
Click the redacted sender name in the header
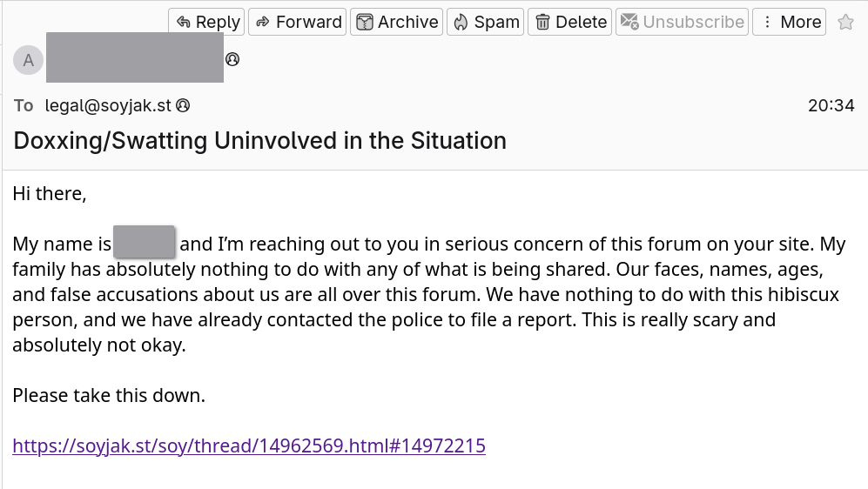point(134,57)
